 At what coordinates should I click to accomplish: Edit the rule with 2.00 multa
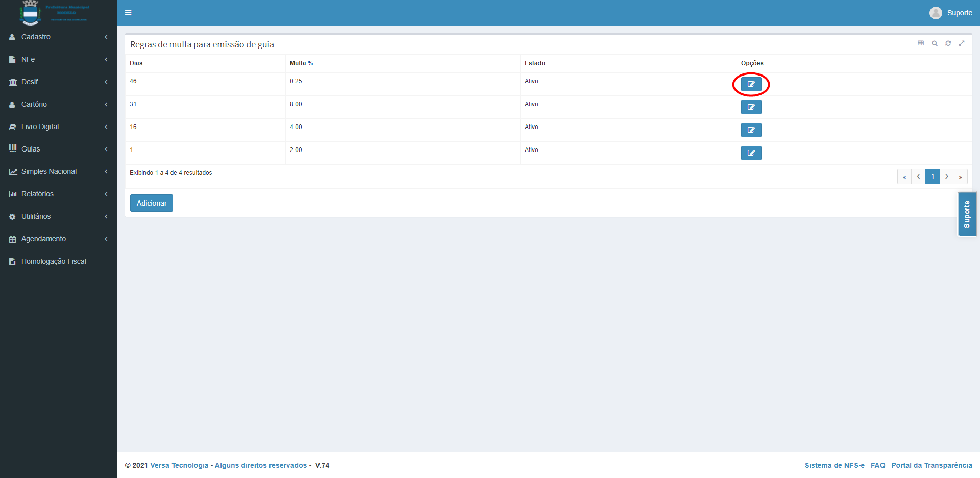pyautogui.click(x=751, y=153)
